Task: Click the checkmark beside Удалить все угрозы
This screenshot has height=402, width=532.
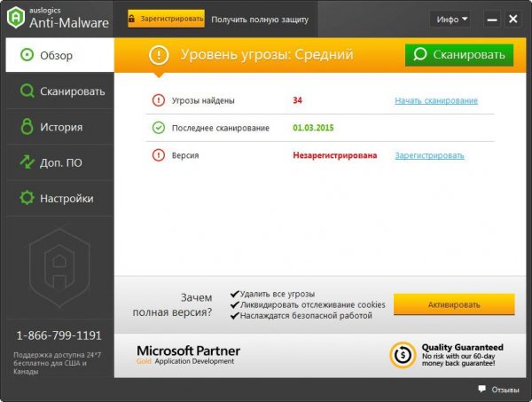Action: (235, 294)
